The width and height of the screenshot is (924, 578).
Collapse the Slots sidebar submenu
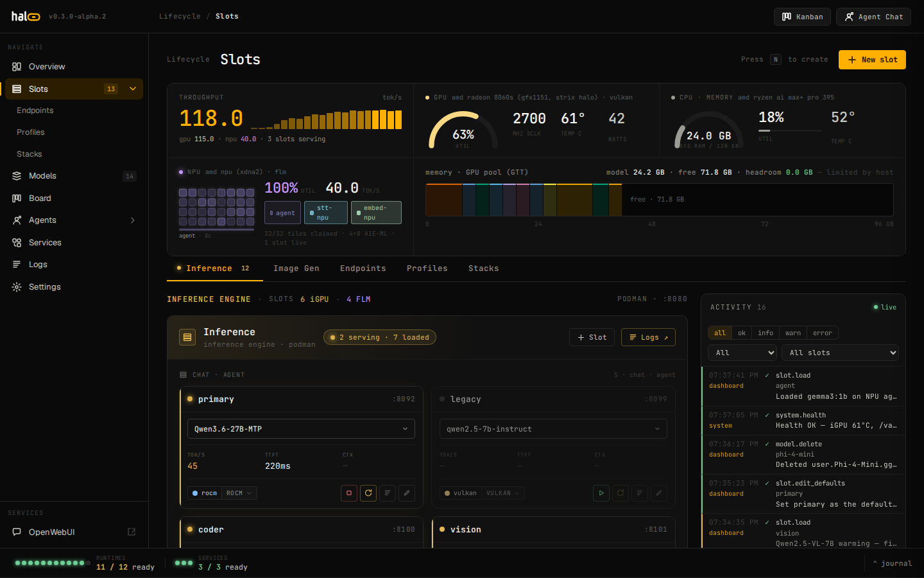[x=133, y=89]
